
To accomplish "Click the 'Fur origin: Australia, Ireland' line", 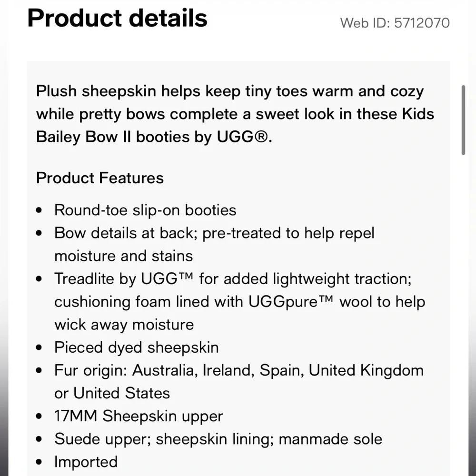I will [x=239, y=370].
